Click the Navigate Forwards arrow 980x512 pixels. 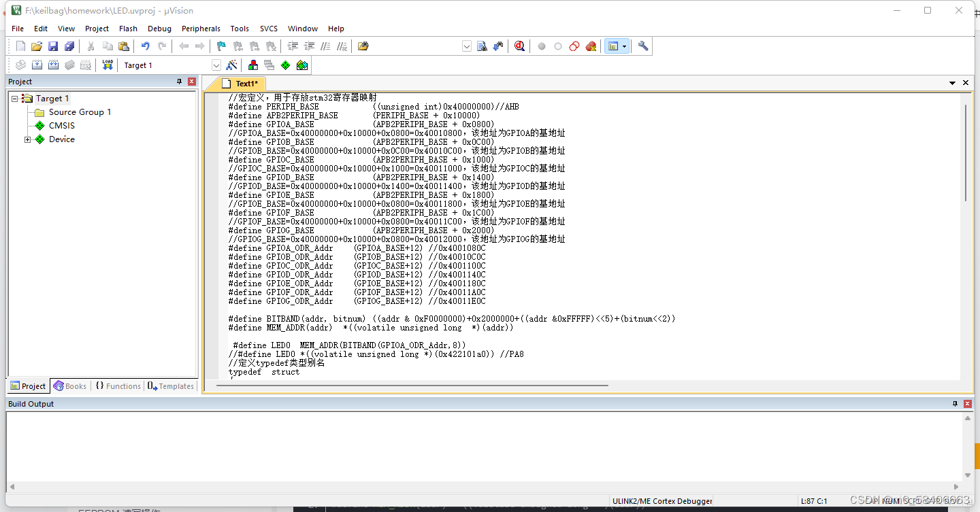click(x=200, y=46)
